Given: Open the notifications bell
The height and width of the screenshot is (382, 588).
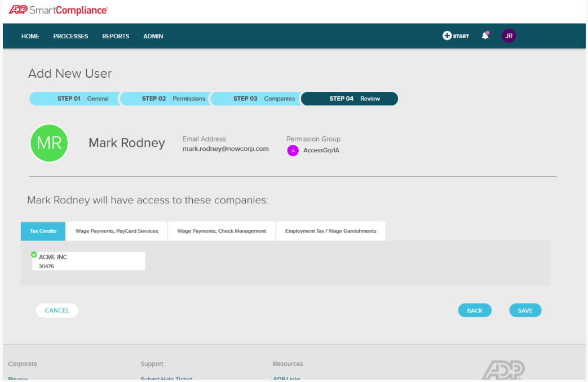Looking at the screenshot, I should (x=485, y=35).
